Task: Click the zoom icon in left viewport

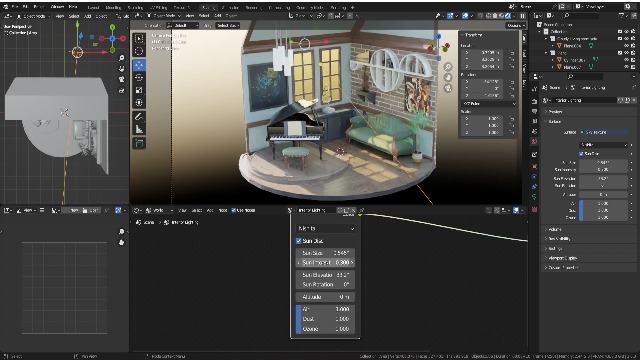Action: pos(121,58)
